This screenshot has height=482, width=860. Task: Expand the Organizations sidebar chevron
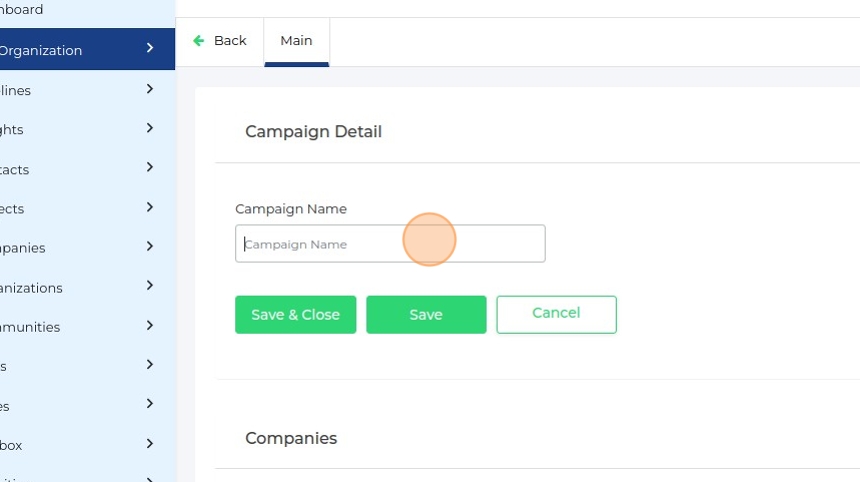(150, 286)
